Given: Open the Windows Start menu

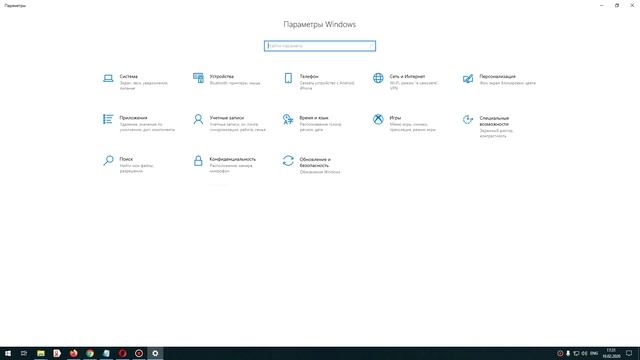Looking at the screenshot, I should tap(8, 353).
